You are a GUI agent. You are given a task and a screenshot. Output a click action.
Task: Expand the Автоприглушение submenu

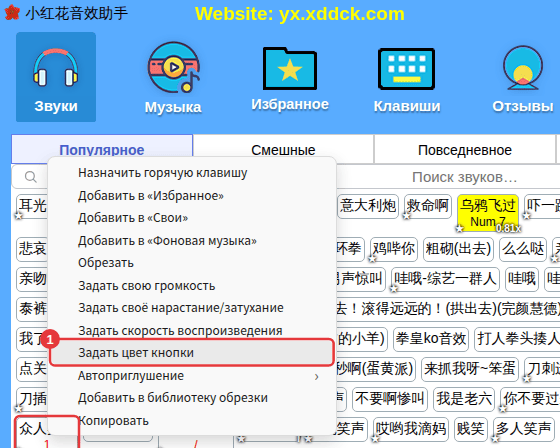(192, 376)
